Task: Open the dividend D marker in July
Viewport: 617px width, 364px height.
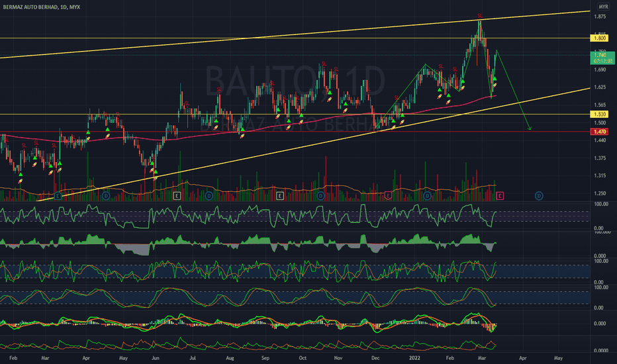Action: click(x=209, y=196)
